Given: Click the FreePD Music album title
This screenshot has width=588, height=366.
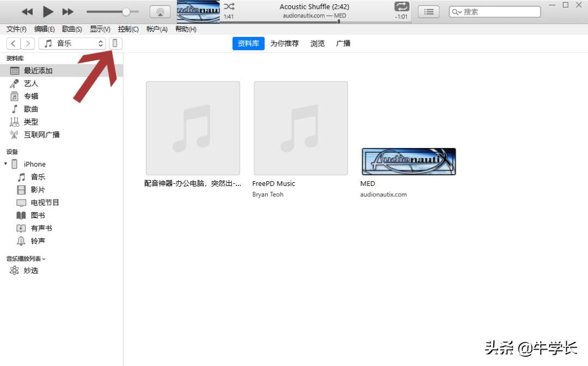Looking at the screenshot, I should 274,184.
